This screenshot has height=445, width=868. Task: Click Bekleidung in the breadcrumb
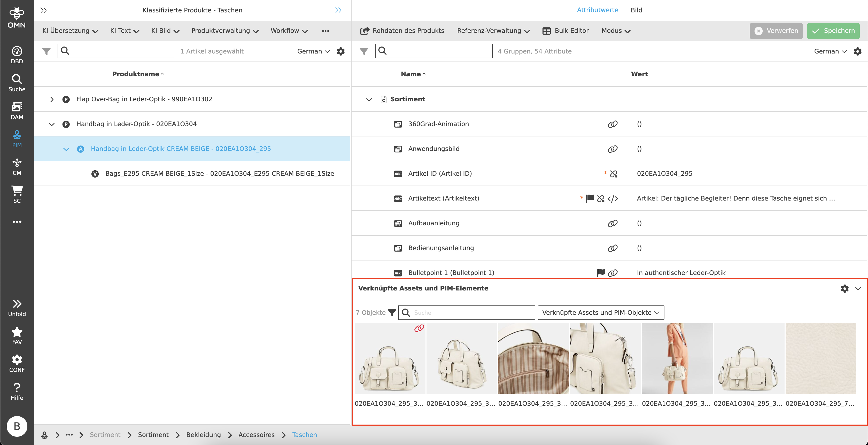[203, 435]
